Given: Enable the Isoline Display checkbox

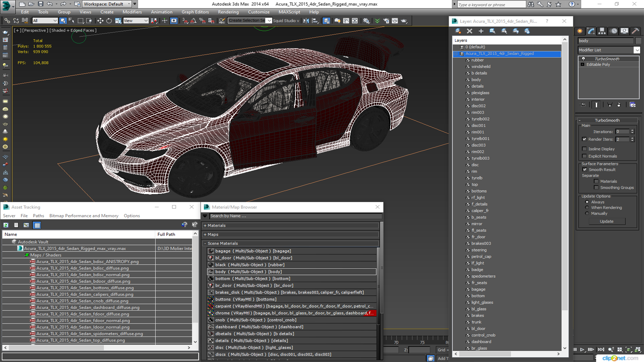Looking at the screenshot, I should (584, 149).
